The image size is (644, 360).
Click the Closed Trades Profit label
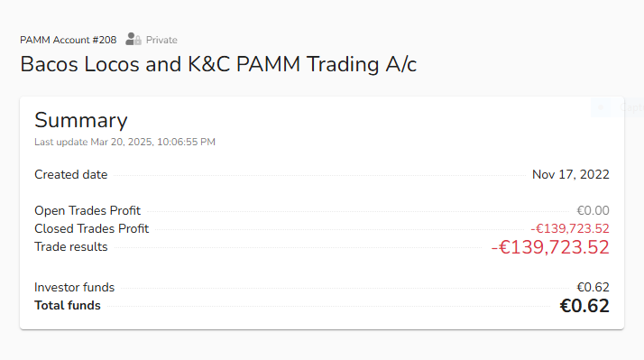92,228
